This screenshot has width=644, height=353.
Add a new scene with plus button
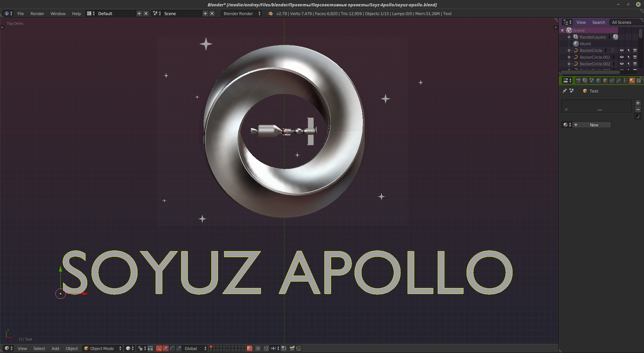coord(205,13)
